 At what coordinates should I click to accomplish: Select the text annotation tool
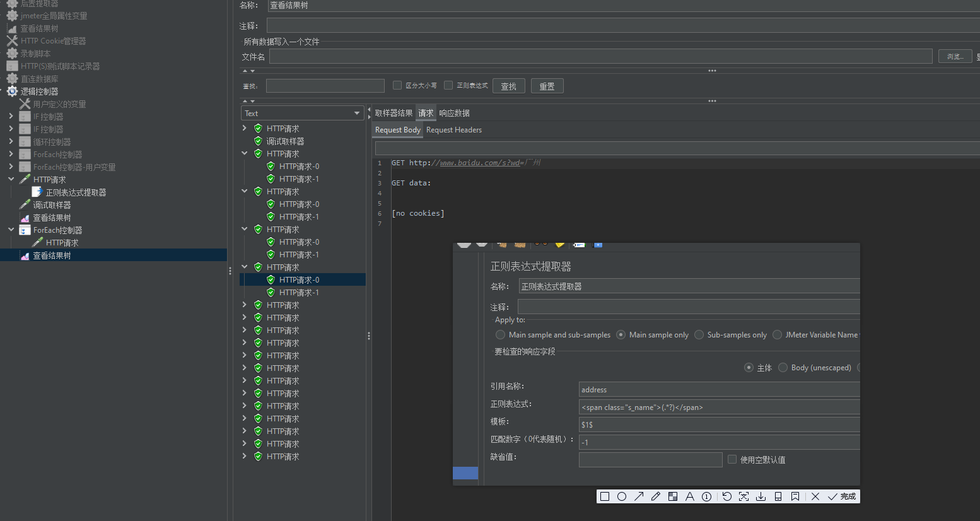point(690,496)
